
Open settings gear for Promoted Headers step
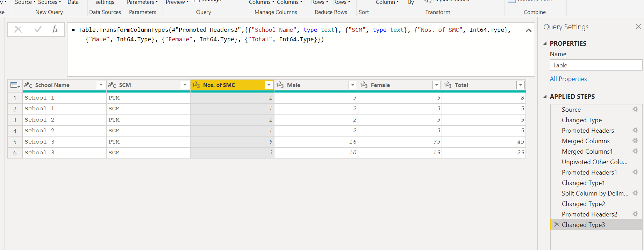point(635,130)
